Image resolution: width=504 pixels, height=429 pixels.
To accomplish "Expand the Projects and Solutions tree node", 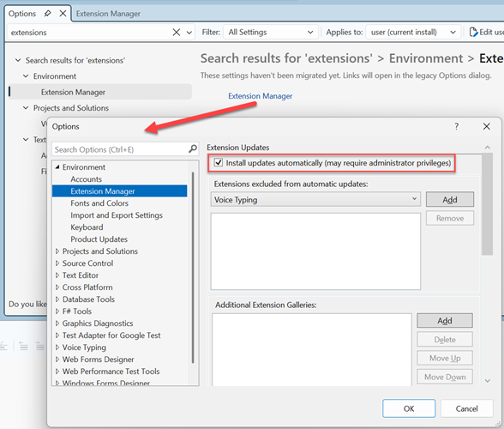I will point(57,251).
